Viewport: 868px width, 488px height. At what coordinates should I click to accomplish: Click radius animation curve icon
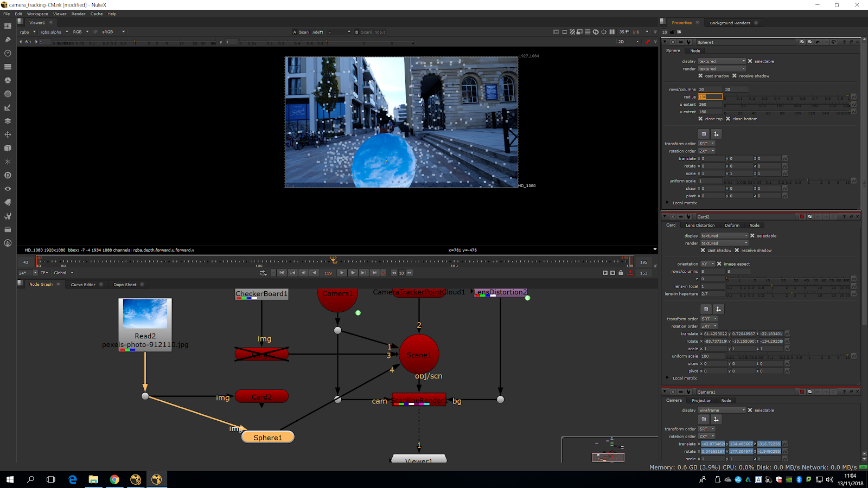[x=853, y=97]
